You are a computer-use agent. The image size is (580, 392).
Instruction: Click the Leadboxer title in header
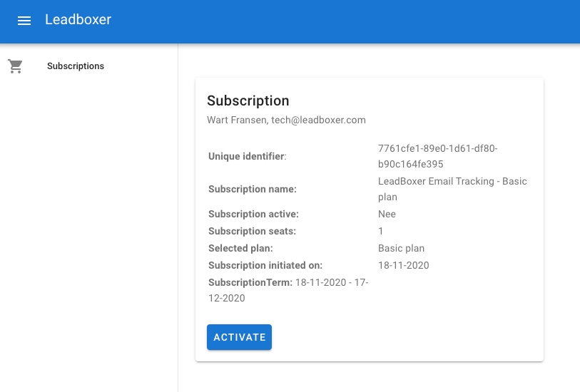point(78,20)
